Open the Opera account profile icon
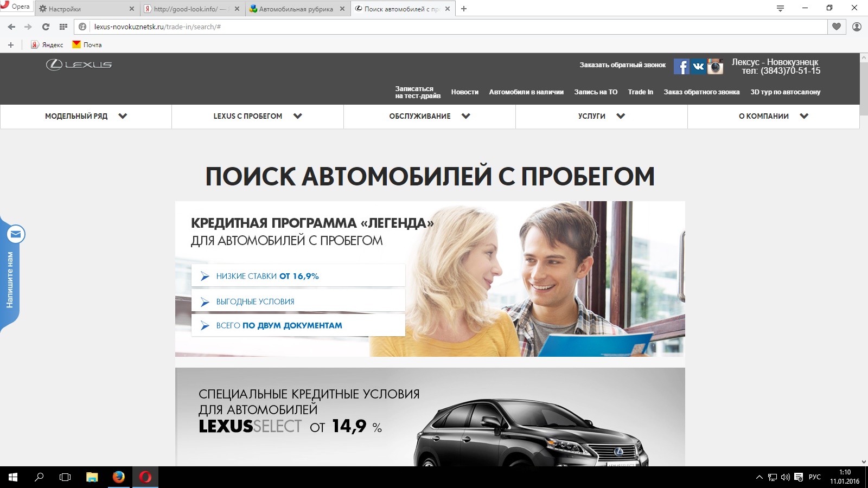Screen dimensions: 868x488 (x=857, y=27)
